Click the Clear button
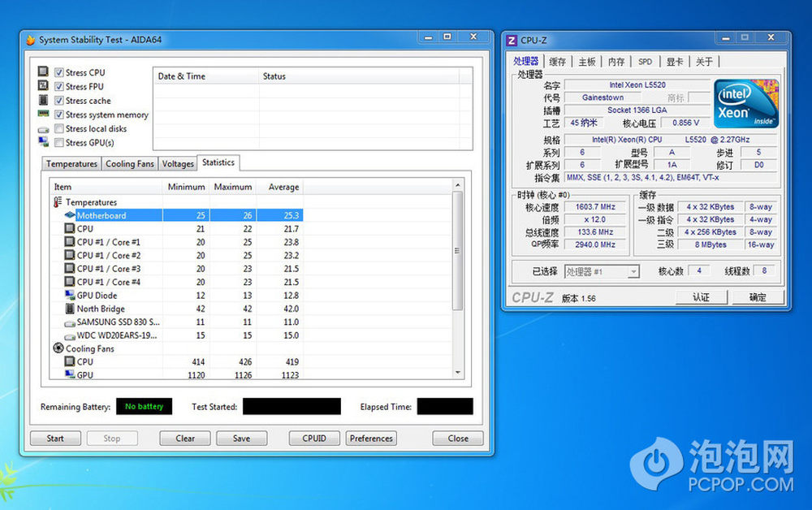 185,439
